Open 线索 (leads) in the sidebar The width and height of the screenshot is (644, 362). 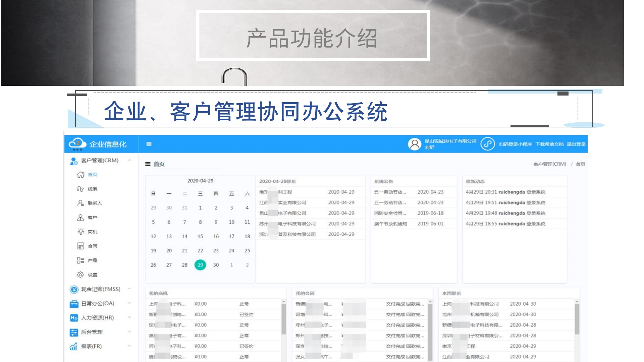click(92, 189)
